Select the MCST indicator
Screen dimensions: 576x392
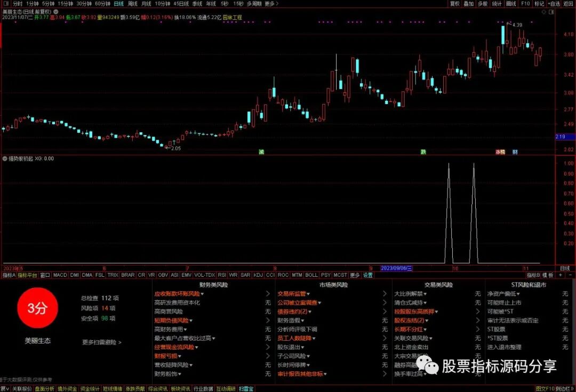coord(340,275)
